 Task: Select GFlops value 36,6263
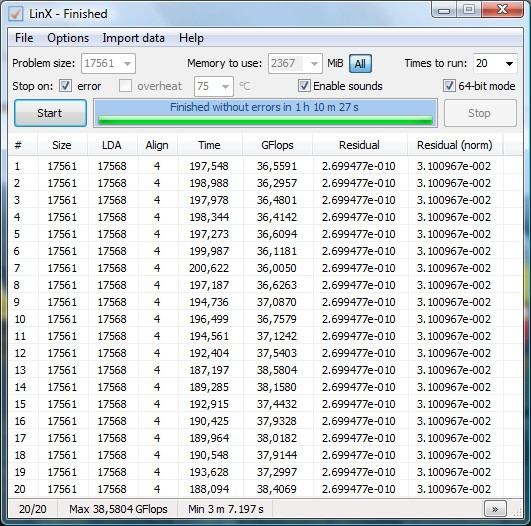(x=277, y=285)
